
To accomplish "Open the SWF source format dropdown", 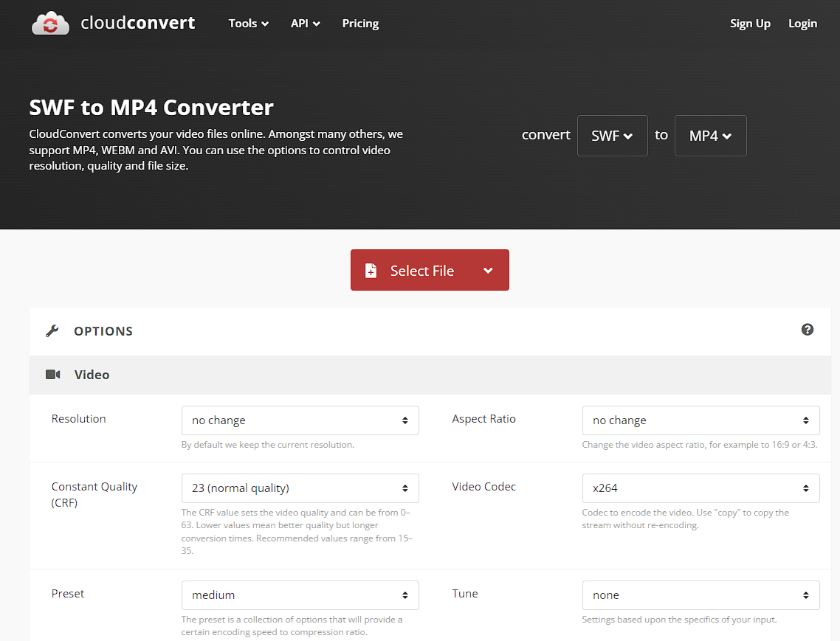I will pos(613,136).
